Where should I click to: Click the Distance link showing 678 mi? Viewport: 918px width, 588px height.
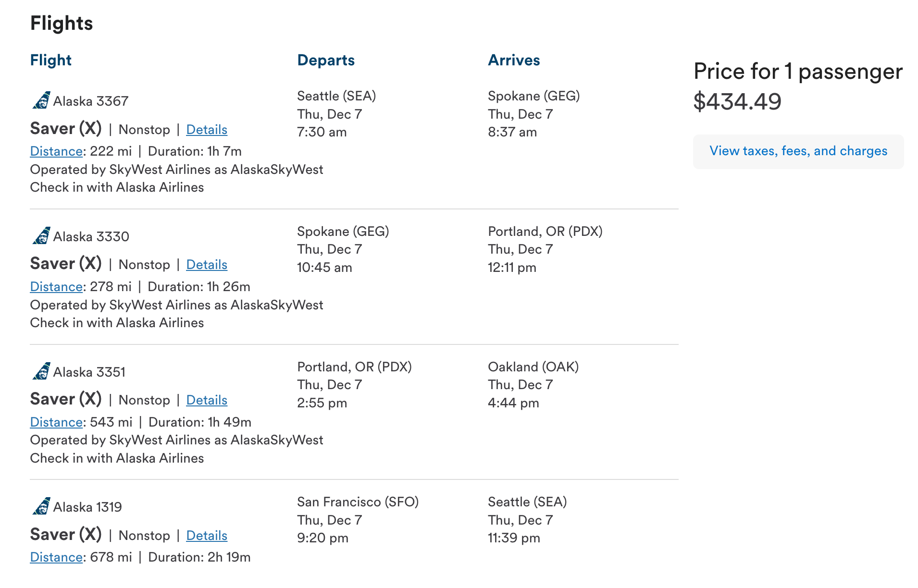[x=56, y=557]
